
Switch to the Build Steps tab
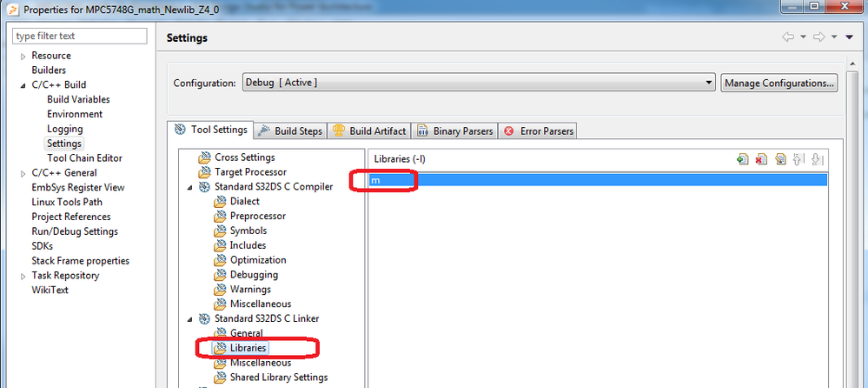click(290, 131)
